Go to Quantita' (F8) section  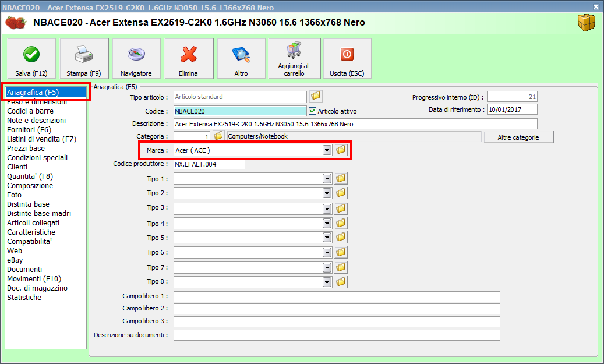click(30, 176)
